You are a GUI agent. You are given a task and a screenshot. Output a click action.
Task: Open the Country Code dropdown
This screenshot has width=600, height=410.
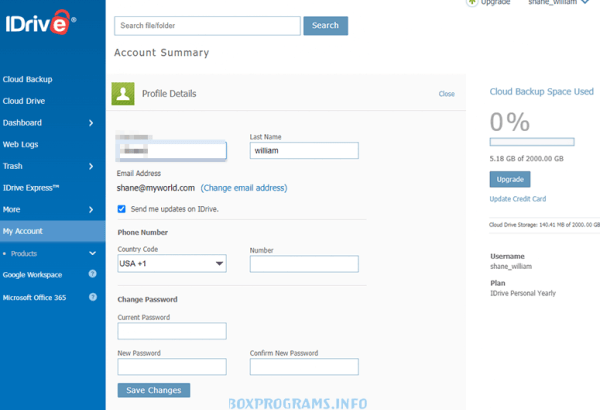[x=171, y=264]
